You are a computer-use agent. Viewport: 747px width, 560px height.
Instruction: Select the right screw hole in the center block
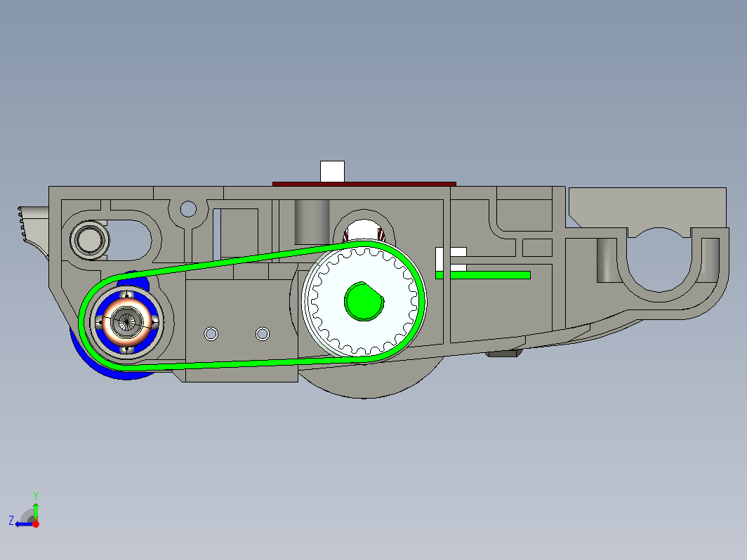pyautogui.click(x=263, y=334)
